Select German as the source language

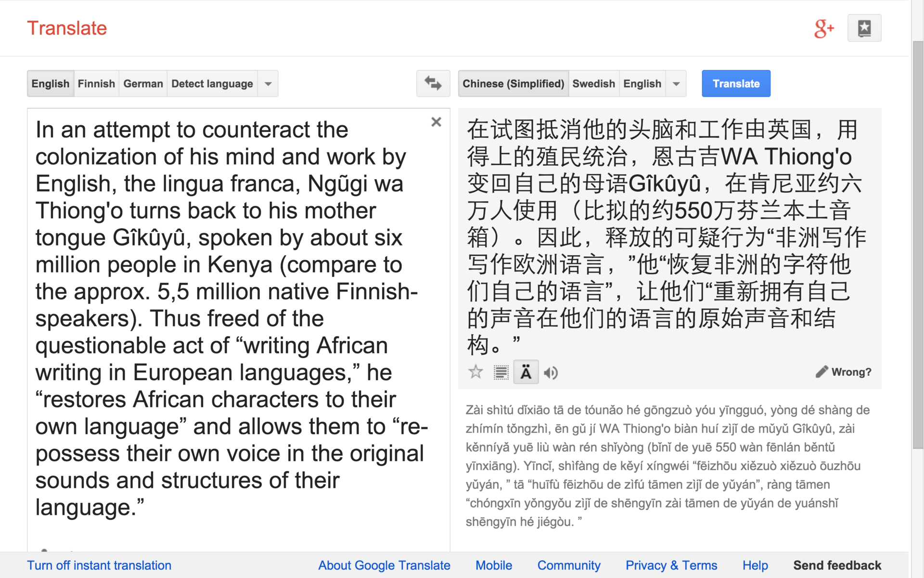143,83
